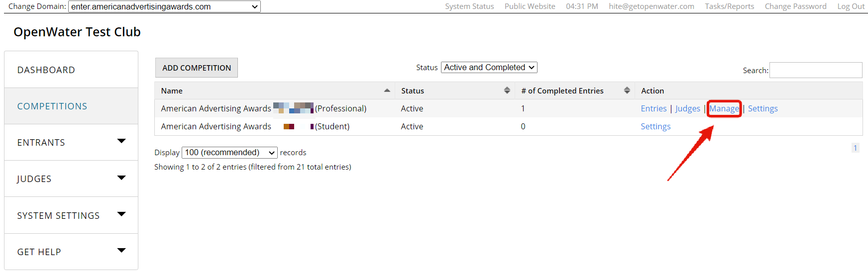Expand System Settings arrow icon
This screenshot has width=868, height=275.
pos(121,214)
